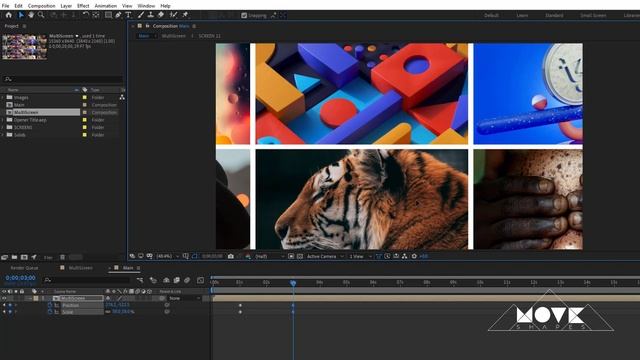Click the MultiScreen breadcrumb in viewer
Viewport: 640px width, 360px height.
click(173, 36)
